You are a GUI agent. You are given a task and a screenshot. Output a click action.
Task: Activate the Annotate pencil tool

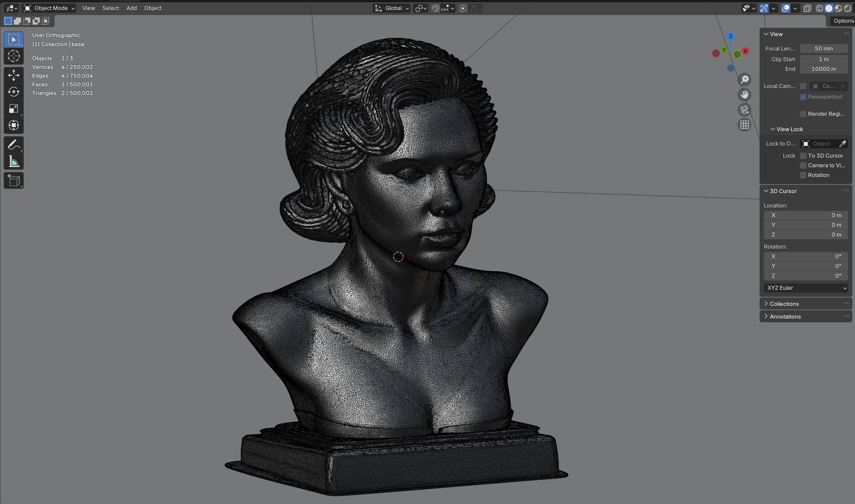click(14, 145)
